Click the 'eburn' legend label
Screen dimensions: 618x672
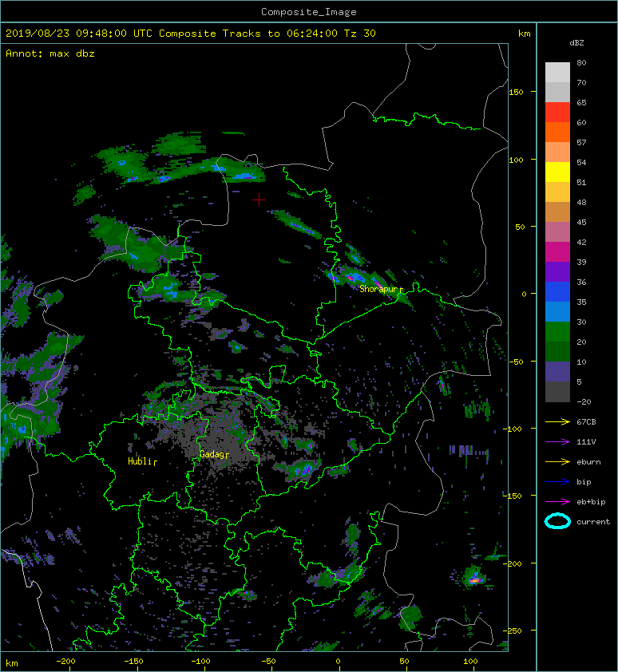(588, 461)
